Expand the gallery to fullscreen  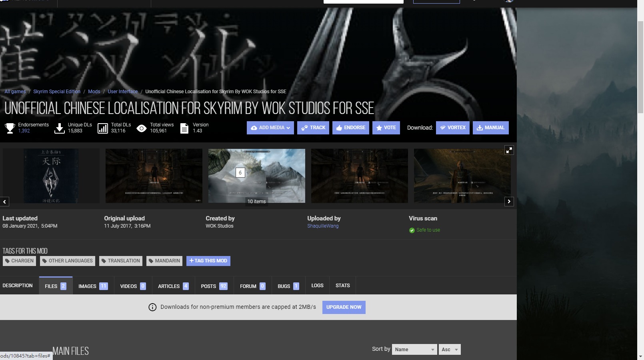[x=509, y=150]
